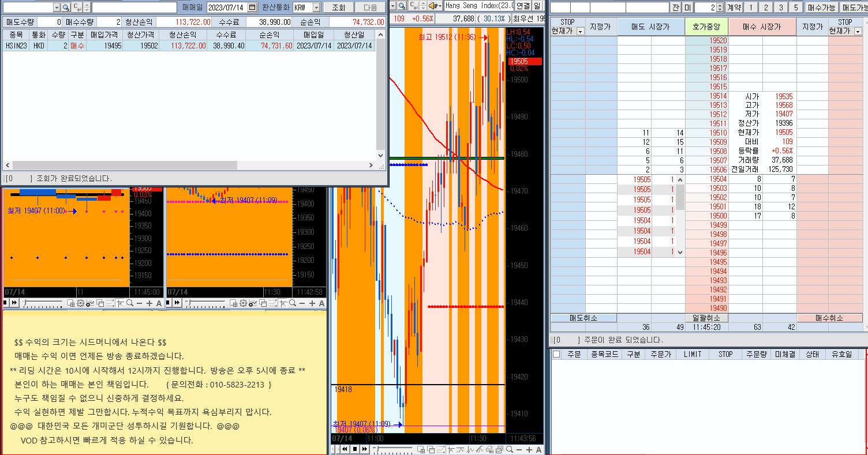Click the C return icon in Hang Seng chart toolbar
This screenshot has height=455, width=868.
[x=414, y=6]
